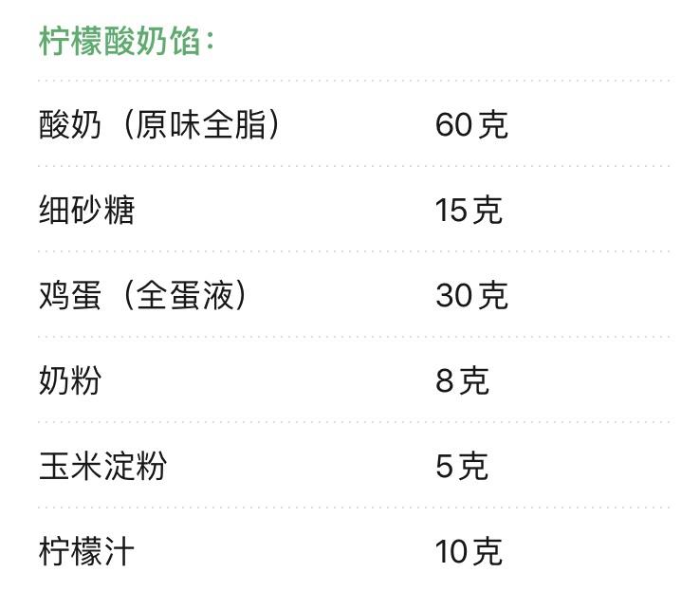Click the 15克 sugar amount
This screenshot has height=591, width=700.
point(469,210)
